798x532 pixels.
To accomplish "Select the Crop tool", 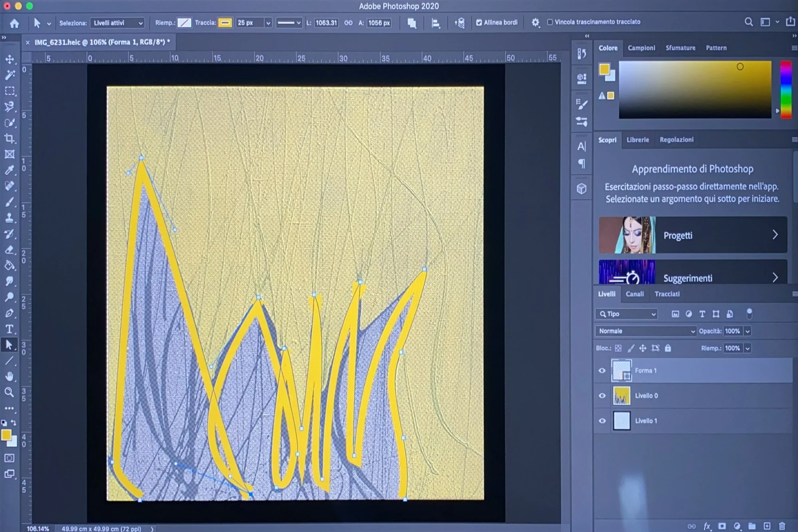I will point(10,139).
